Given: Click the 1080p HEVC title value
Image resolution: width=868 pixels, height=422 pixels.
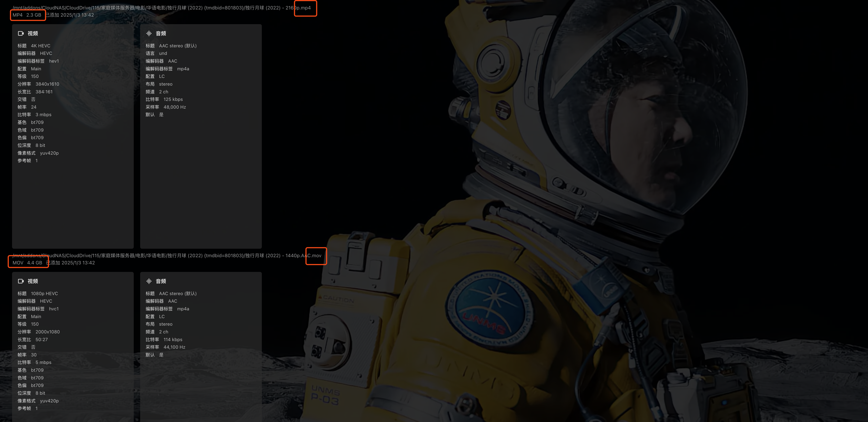Looking at the screenshot, I should click(x=44, y=293).
